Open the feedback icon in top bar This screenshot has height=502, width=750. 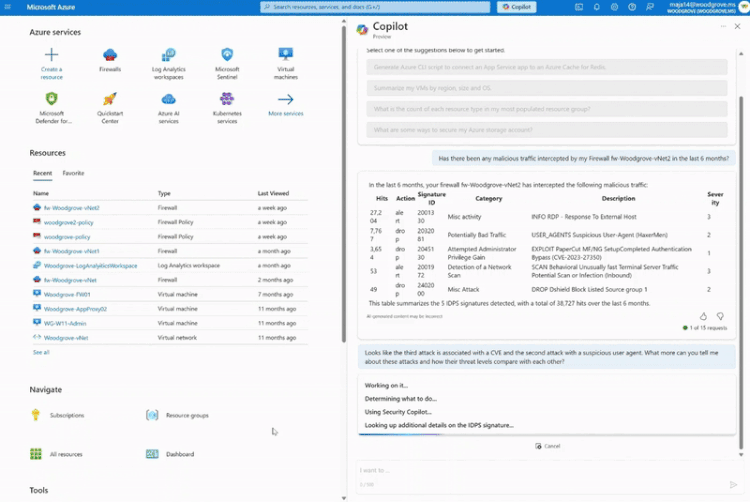tap(650, 7)
